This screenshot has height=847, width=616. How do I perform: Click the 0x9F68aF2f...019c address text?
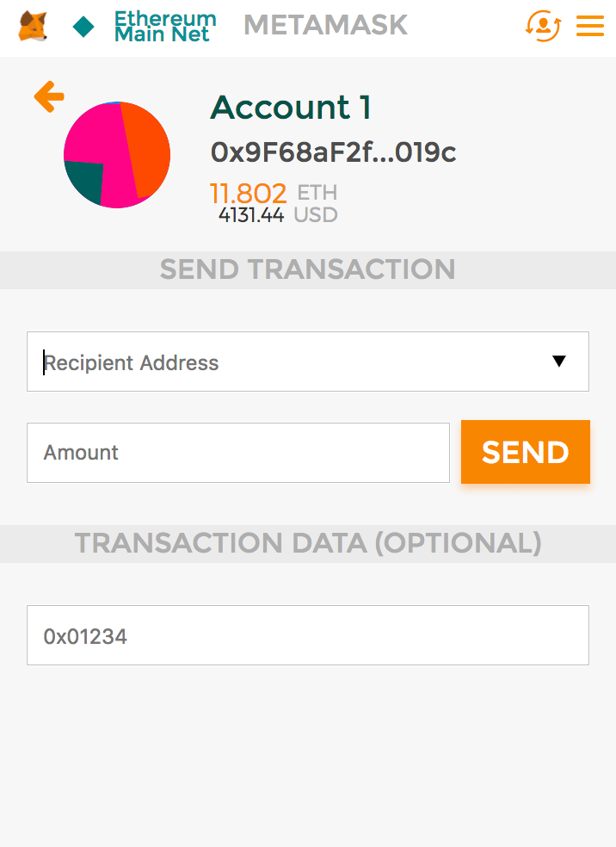pos(333,152)
